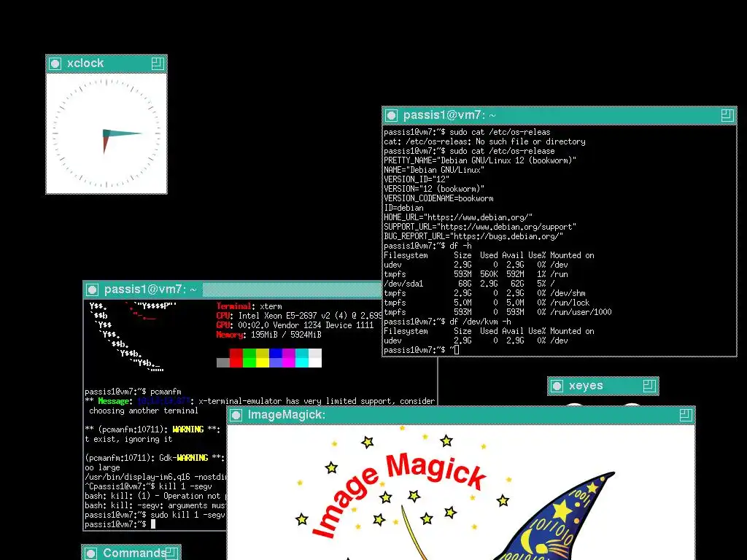The image size is (747, 560).
Task: Maximize the Commands window
Action: pos(171,553)
